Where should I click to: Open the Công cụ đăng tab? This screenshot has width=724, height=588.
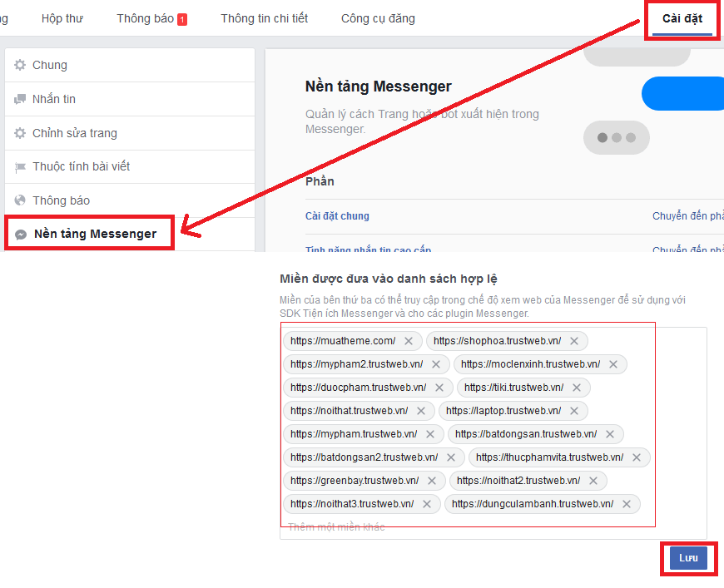click(378, 17)
